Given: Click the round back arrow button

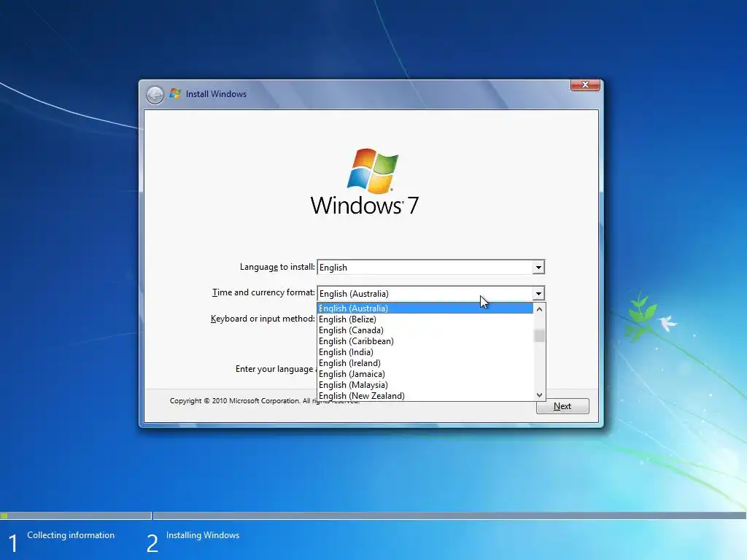Looking at the screenshot, I should tap(155, 95).
